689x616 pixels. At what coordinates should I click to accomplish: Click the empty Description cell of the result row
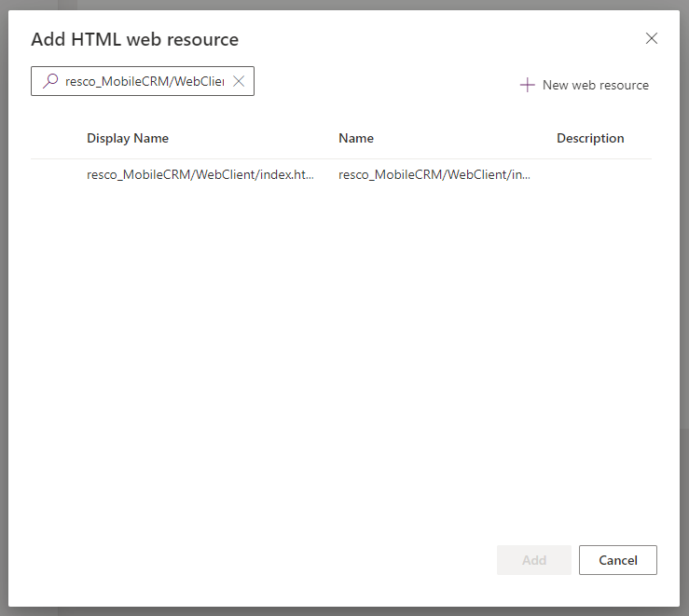597,174
